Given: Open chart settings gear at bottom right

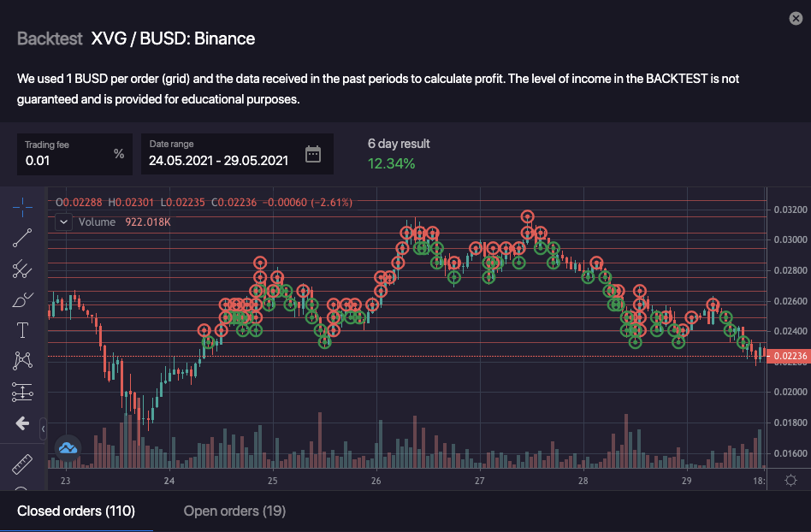Looking at the screenshot, I should coord(790,480).
